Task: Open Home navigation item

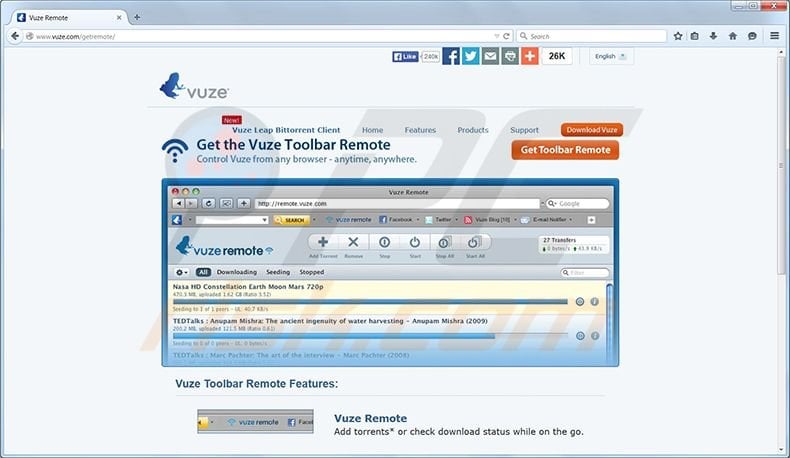Action: 372,130
